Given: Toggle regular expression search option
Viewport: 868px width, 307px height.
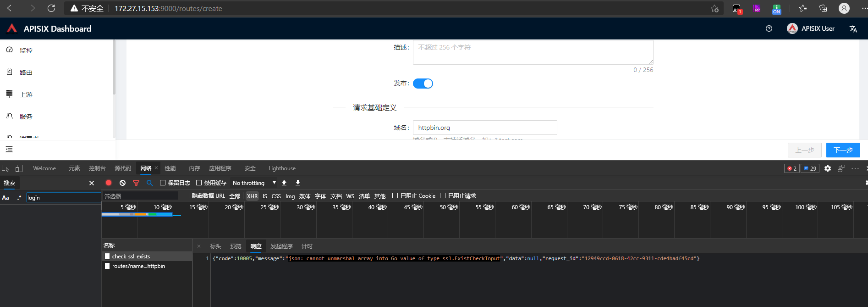Looking at the screenshot, I should (19, 198).
